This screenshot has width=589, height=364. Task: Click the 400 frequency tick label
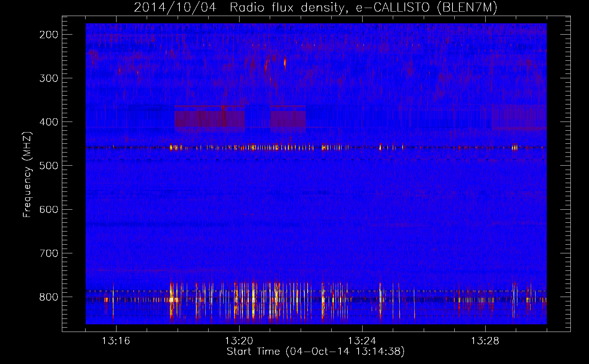click(49, 122)
